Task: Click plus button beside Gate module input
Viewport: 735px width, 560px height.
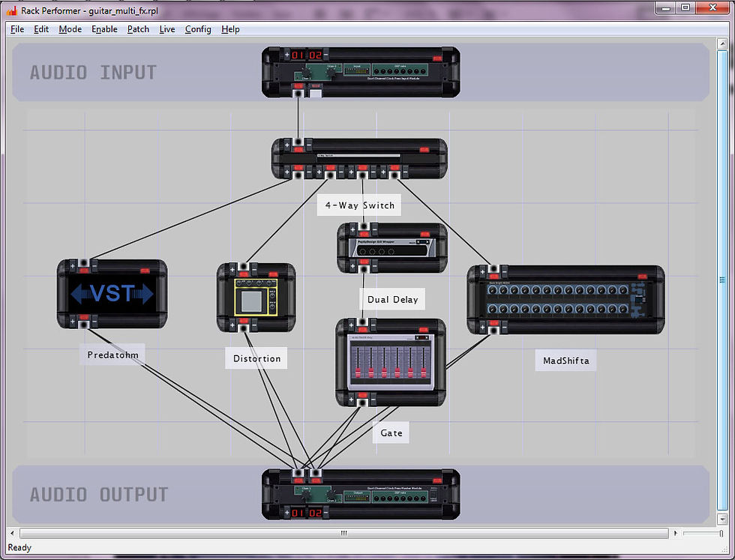Action: coord(352,323)
